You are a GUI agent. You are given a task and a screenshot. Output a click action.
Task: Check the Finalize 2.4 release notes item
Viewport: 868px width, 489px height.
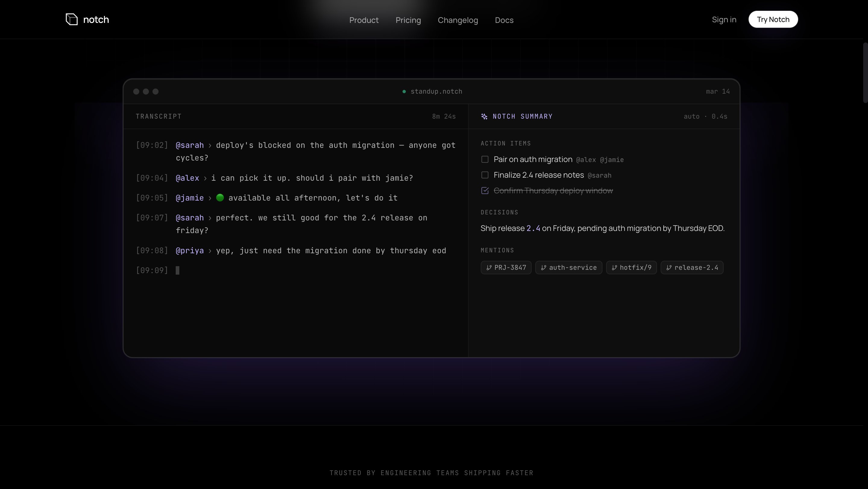pos(485,175)
